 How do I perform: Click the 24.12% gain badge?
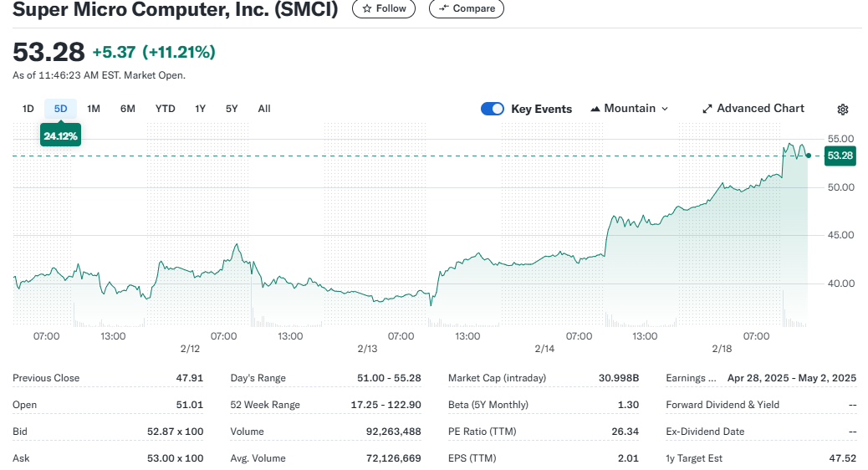pyautogui.click(x=60, y=135)
